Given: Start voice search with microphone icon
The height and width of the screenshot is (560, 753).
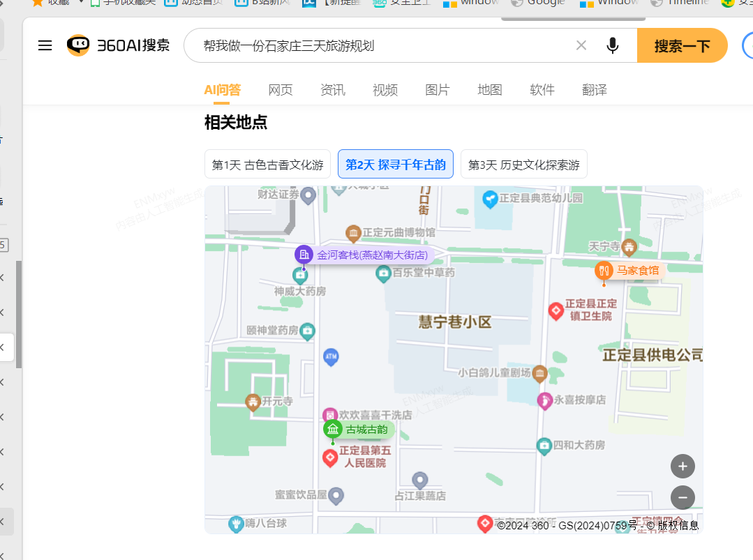Looking at the screenshot, I should 612,45.
